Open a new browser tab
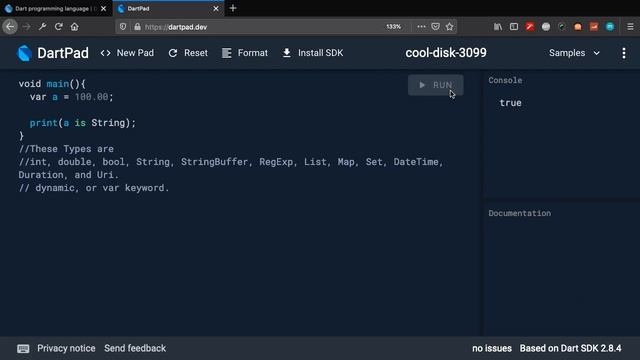This screenshot has width=640, height=360. (x=233, y=8)
